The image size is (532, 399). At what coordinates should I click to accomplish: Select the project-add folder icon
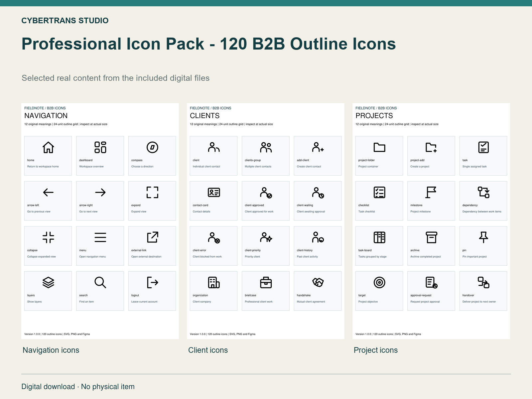[431, 147]
